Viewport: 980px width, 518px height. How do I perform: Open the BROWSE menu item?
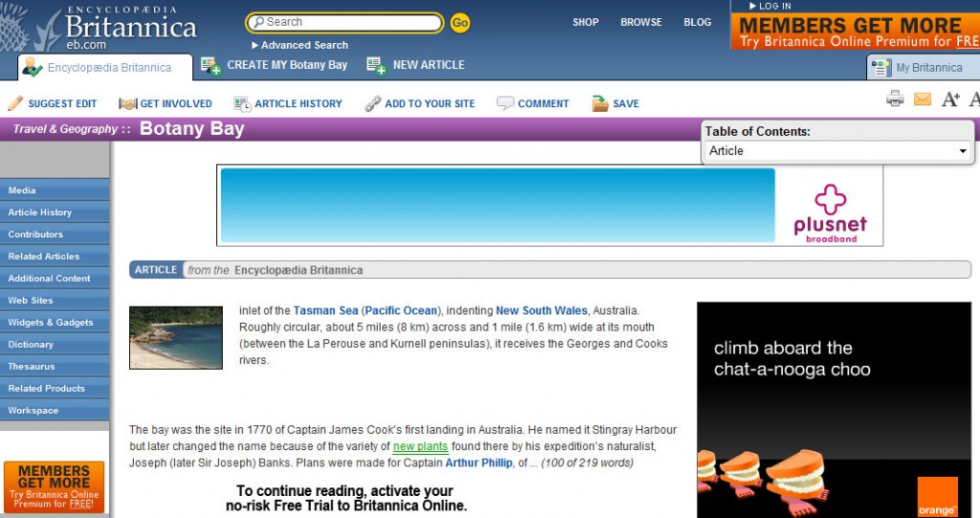641,22
